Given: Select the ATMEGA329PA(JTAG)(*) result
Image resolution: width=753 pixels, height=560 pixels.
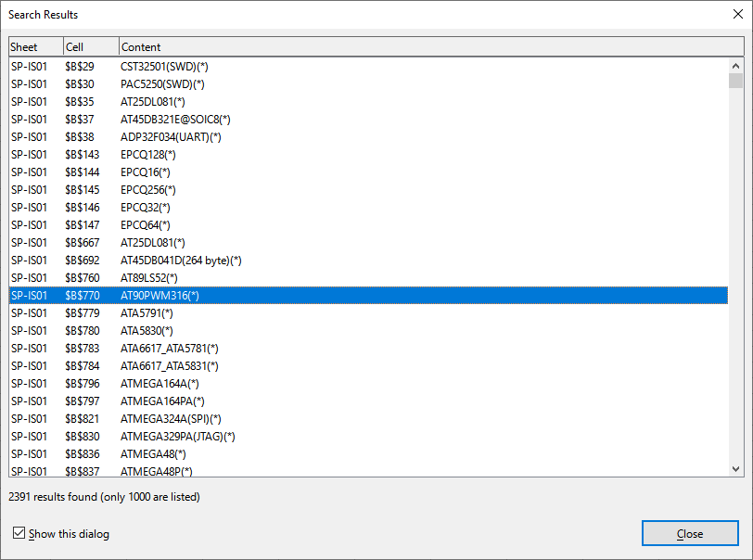Looking at the screenshot, I should click(x=368, y=436).
